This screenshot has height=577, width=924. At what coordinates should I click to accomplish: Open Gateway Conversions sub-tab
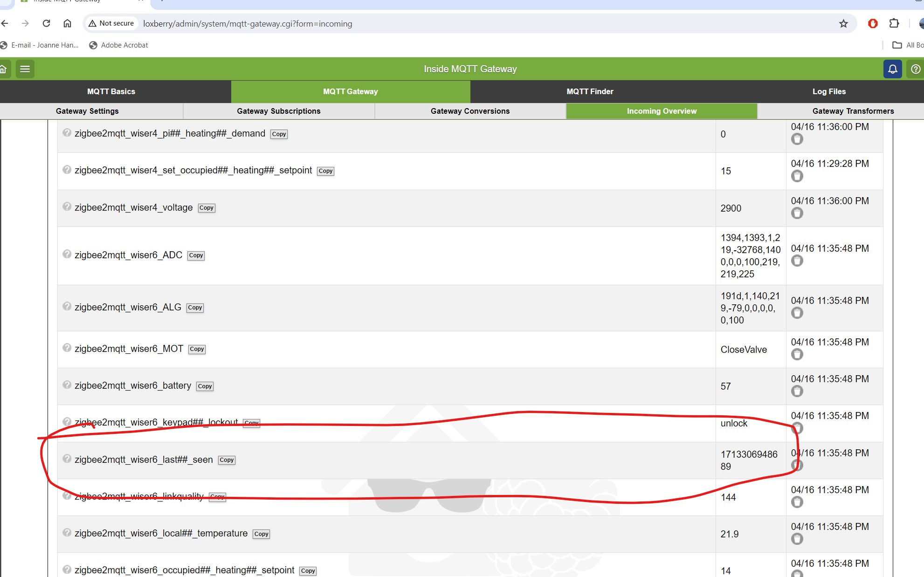[470, 111]
